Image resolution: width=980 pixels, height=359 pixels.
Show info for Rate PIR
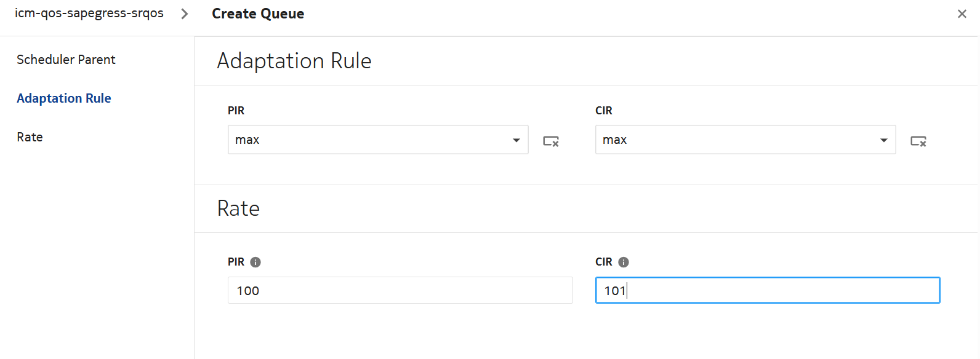click(x=255, y=262)
